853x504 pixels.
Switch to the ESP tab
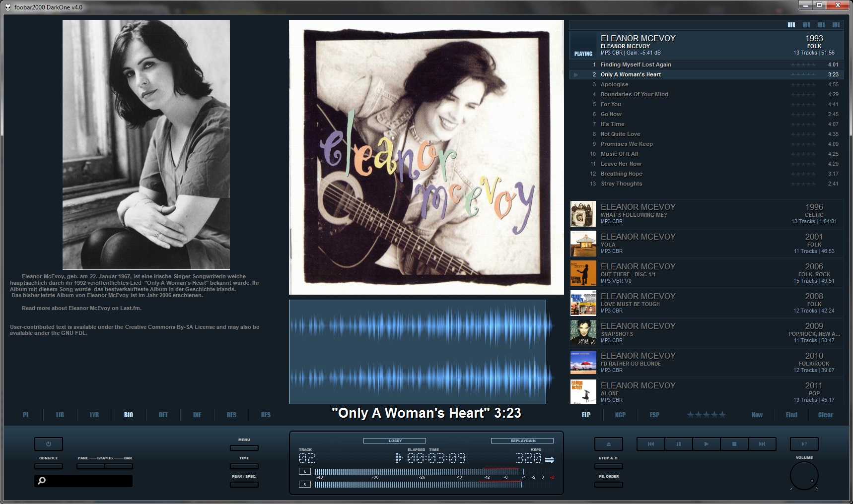654,415
